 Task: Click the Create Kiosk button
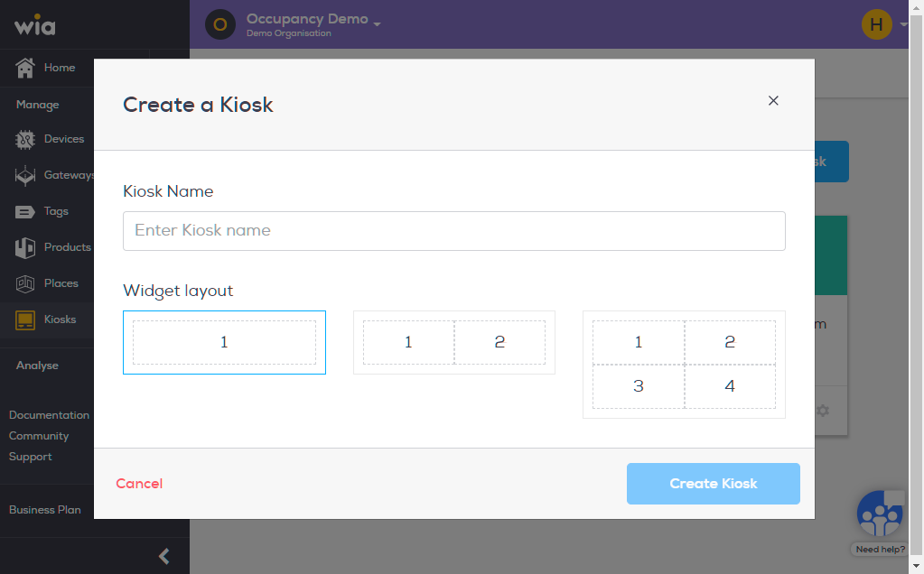(x=713, y=484)
